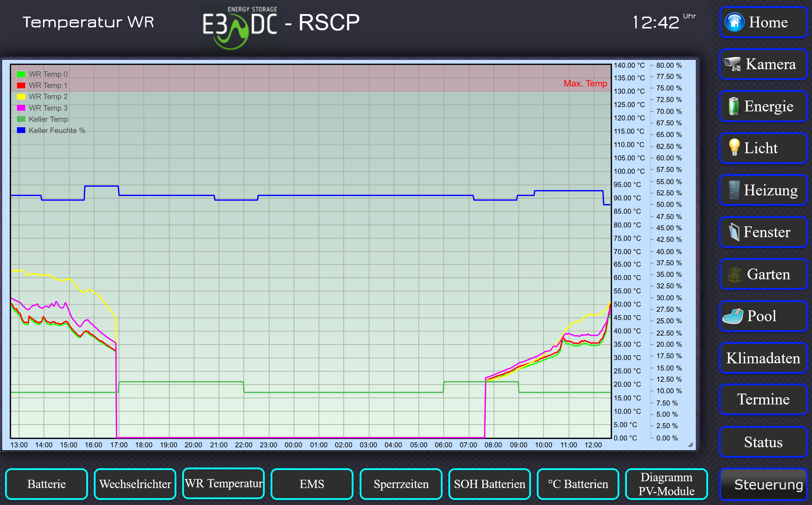Click the blue Keller Feuchte line
The image size is (812, 505).
pyautogui.click(x=361, y=195)
